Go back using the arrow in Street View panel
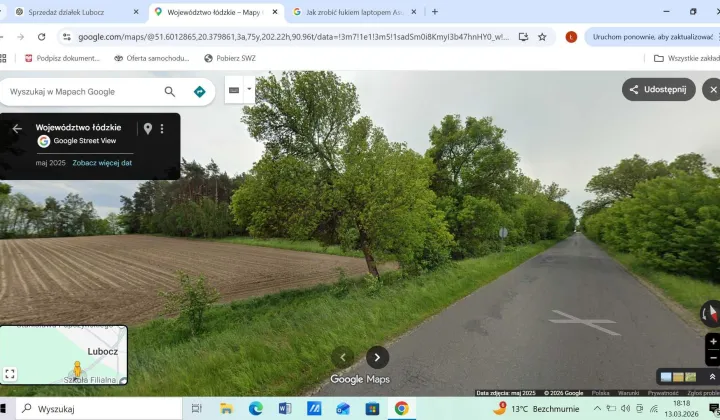Screen dimensions: 720x420 pos(17,129)
